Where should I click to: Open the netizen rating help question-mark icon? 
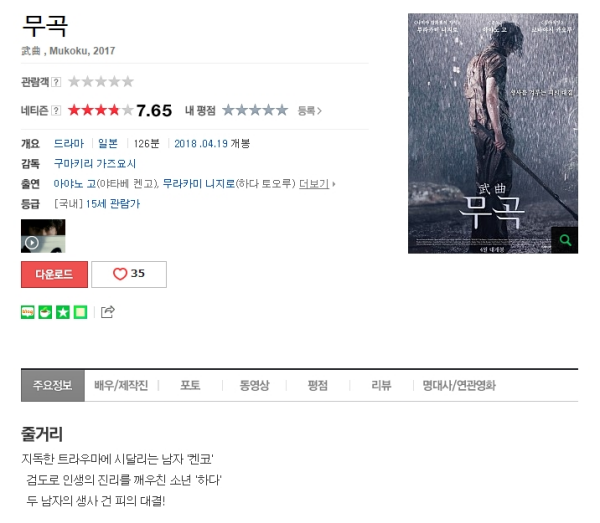56,111
